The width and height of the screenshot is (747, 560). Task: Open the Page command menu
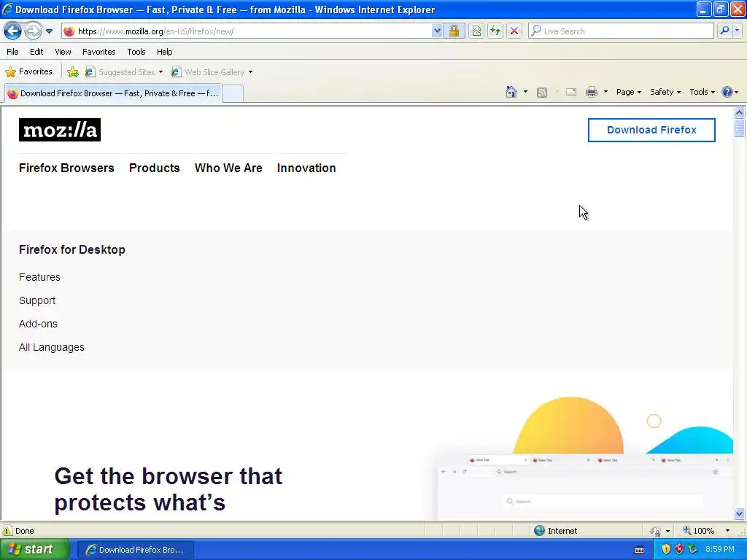point(628,92)
